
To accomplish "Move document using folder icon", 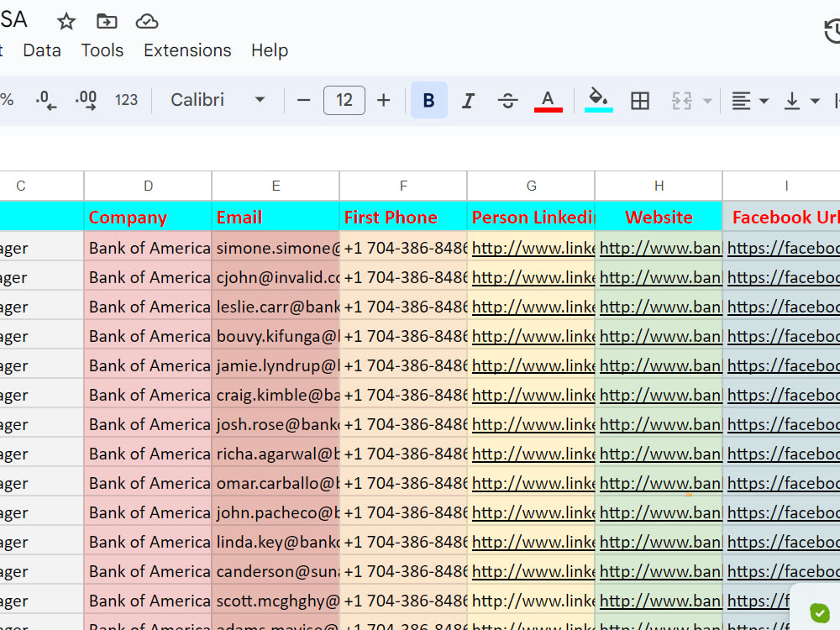I will 107,22.
